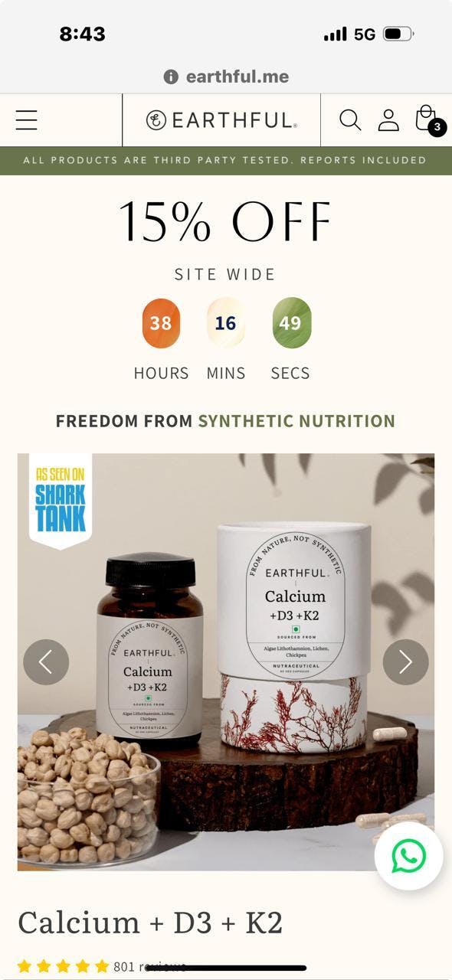Screen dimensions: 452x980
Task: Open the shopping bag cart icon
Action: point(425,118)
